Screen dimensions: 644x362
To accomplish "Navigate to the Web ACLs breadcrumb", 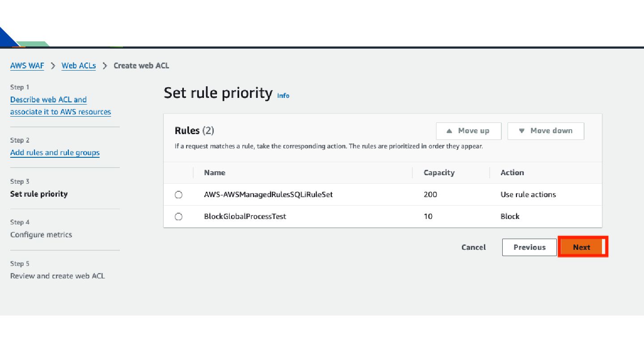I will coord(79,66).
